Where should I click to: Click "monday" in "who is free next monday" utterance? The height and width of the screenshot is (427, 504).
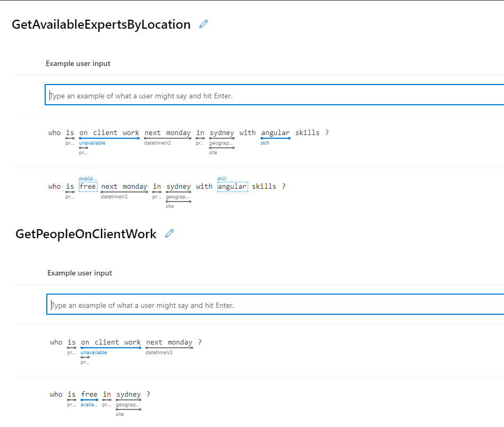135,187
